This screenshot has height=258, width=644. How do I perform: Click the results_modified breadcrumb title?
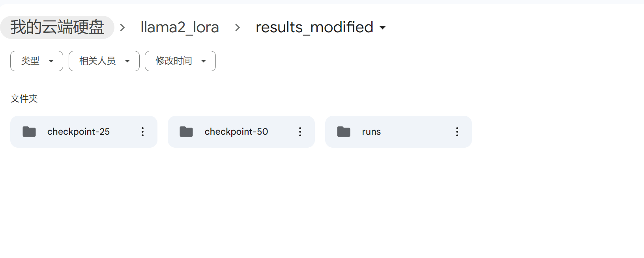(x=314, y=28)
